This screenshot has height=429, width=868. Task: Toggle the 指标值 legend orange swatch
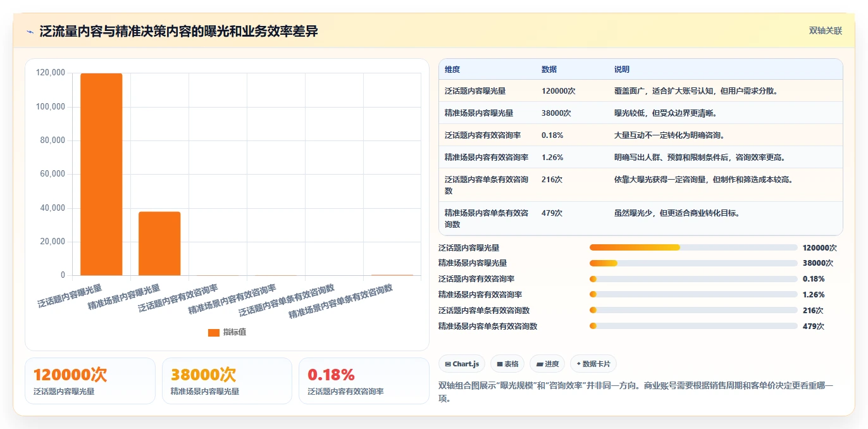214,332
